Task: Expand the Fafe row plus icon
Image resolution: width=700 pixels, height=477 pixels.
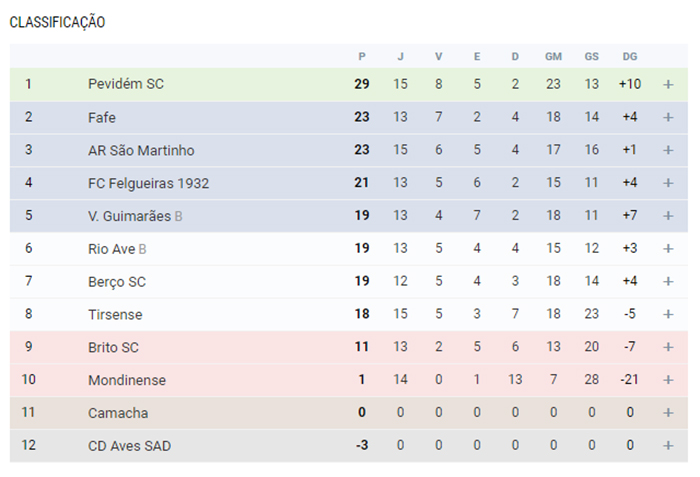Action: (668, 117)
